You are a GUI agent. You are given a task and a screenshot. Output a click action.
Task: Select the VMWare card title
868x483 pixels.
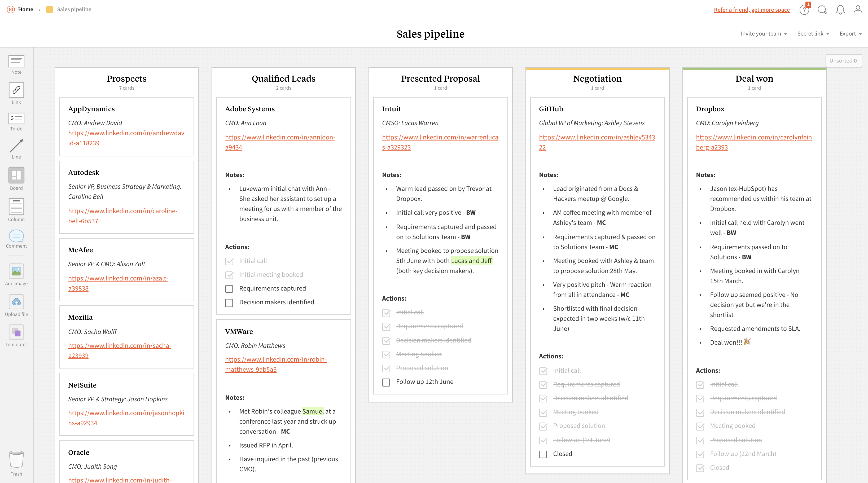click(x=239, y=331)
